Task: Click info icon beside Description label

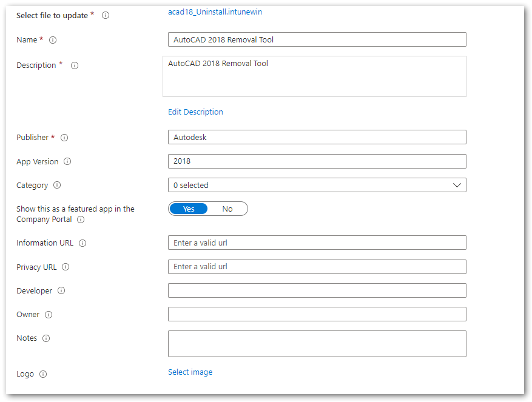Action: tap(75, 65)
